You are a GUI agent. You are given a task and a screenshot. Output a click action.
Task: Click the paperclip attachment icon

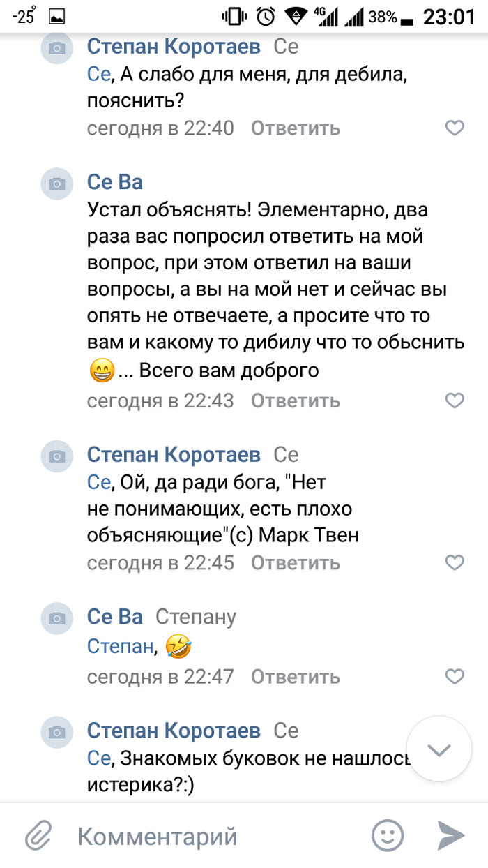point(40,835)
